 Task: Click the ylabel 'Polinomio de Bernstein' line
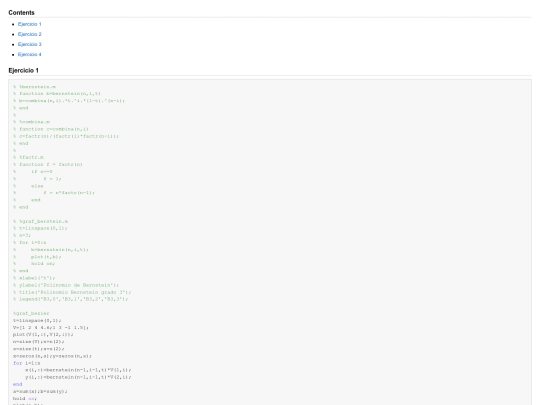point(66,285)
